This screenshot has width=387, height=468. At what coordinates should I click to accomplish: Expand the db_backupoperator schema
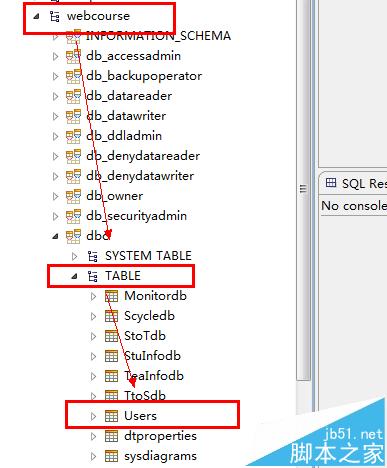click(x=56, y=76)
